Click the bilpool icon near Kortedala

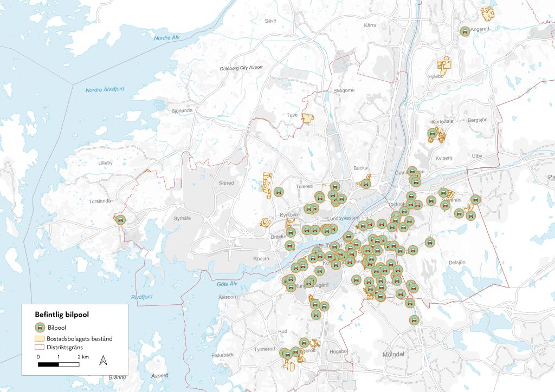click(433, 133)
